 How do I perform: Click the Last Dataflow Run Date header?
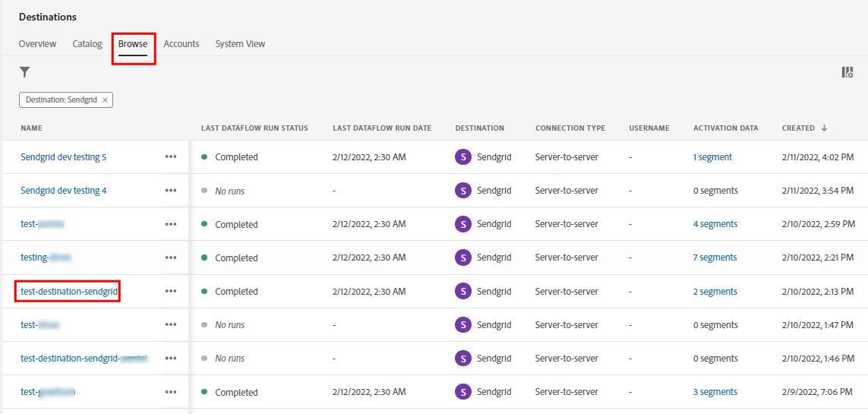tap(382, 128)
